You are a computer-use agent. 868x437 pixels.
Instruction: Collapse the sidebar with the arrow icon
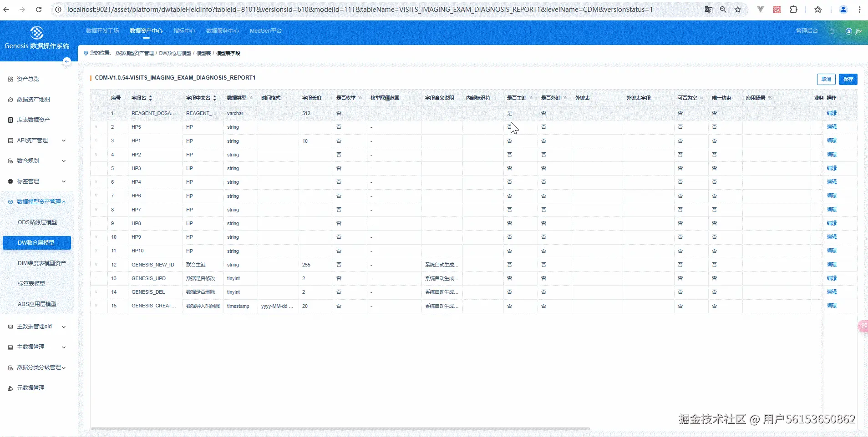click(67, 61)
